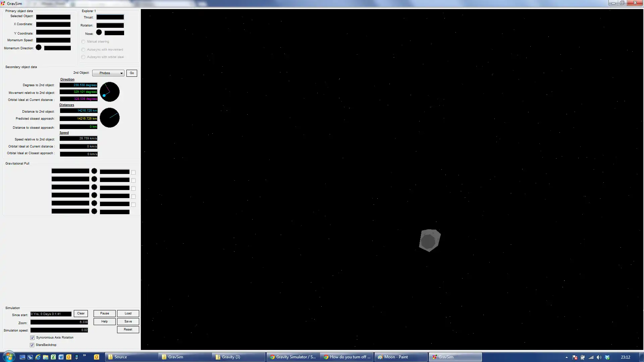Click the Clear simulation button

pyautogui.click(x=80, y=313)
